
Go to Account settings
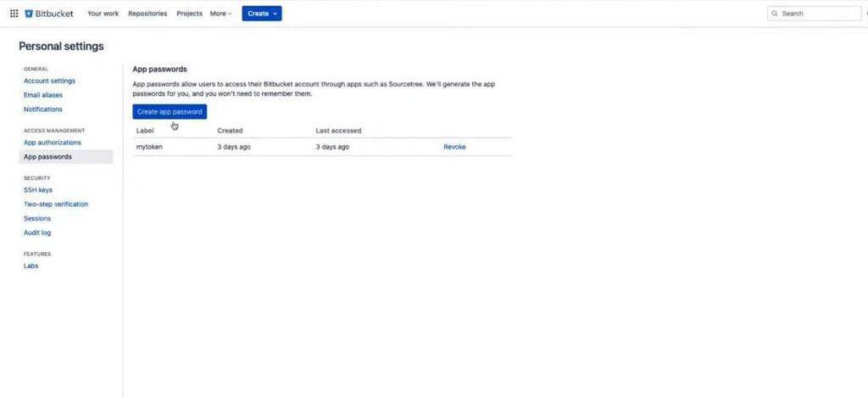tap(49, 81)
